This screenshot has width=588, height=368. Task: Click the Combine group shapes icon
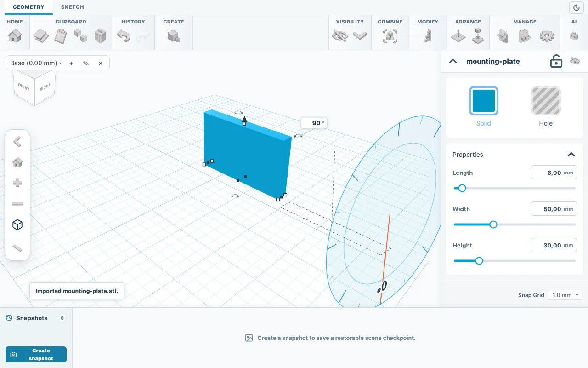pyautogui.click(x=390, y=36)
